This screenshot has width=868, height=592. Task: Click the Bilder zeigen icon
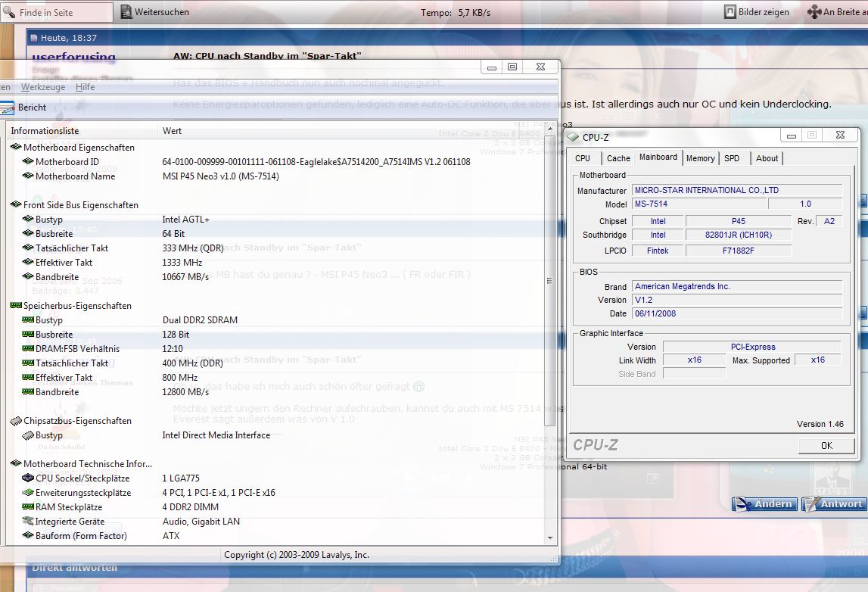point(730,11)
